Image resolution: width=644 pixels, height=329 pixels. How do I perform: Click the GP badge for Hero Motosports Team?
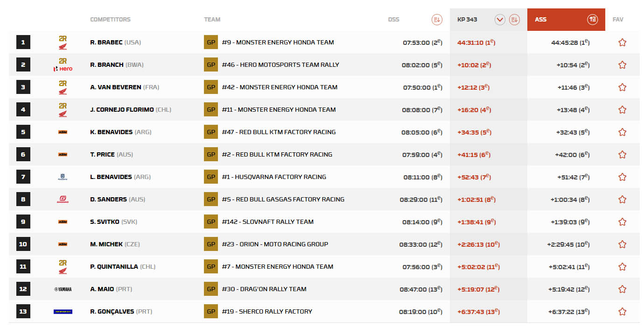pos(211,65)
